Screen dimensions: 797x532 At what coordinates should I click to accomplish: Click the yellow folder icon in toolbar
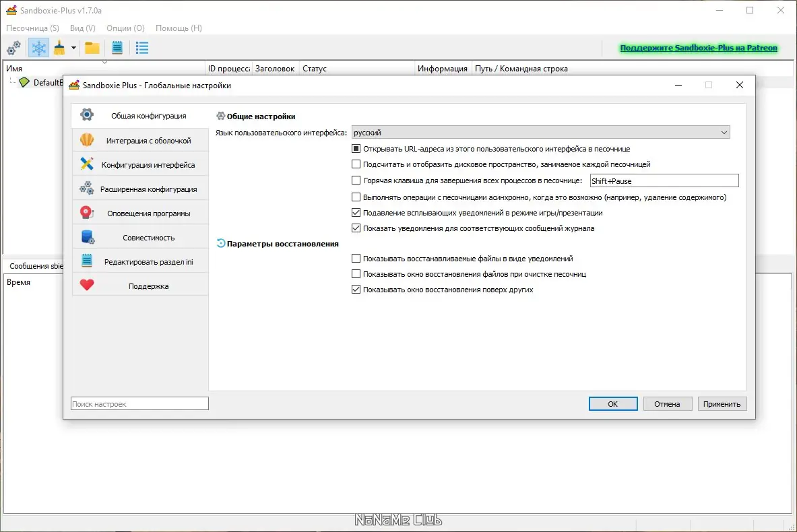coord(92,48)
